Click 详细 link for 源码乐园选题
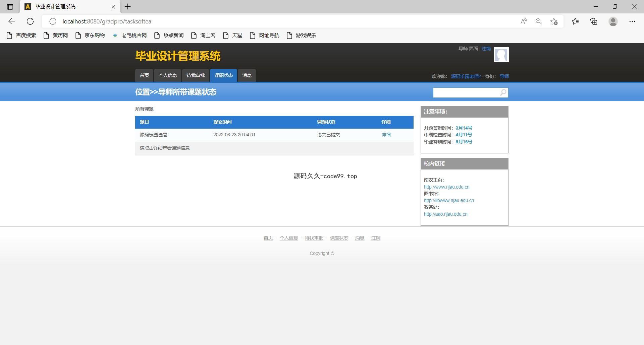Viewport: 644px width, 345px height. [386, 135]
